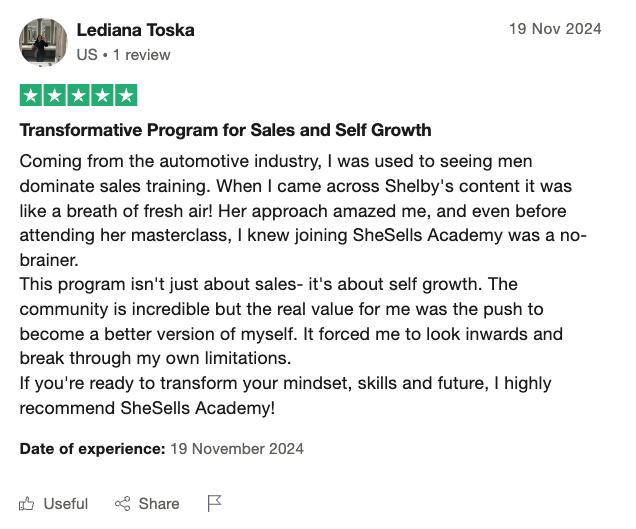Click the Share text button
The image size is (636, 529).
point(159,503)
